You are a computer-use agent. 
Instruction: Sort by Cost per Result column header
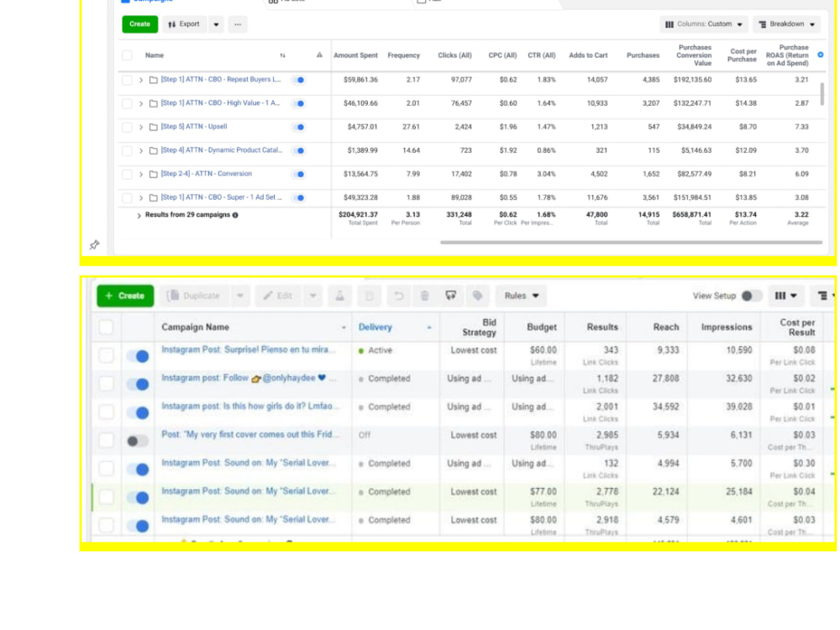point(797,328)
